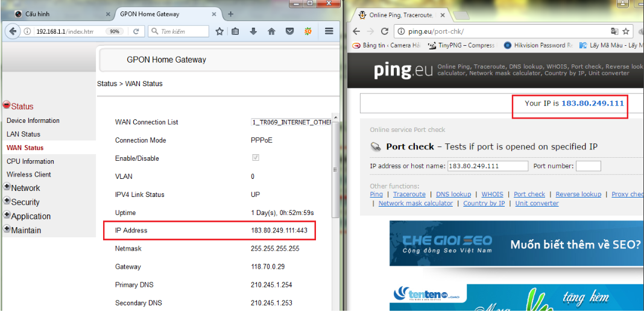Reload the ping.eu page in Chrome
Viewport: 644px width, 312px height.
pyautogui.click(x=385, y=31)
